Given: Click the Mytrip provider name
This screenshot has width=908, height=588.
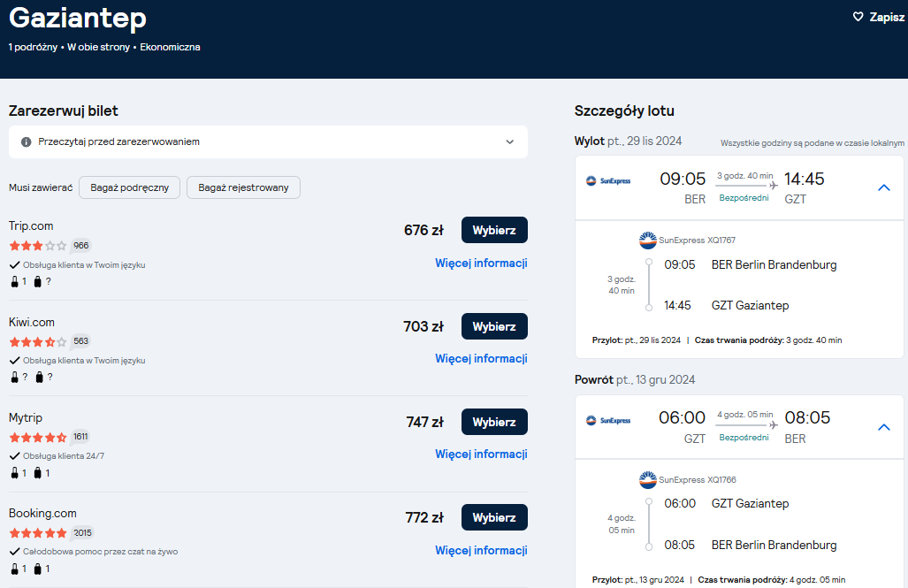Looking at the screenshot, I should 26,417.
